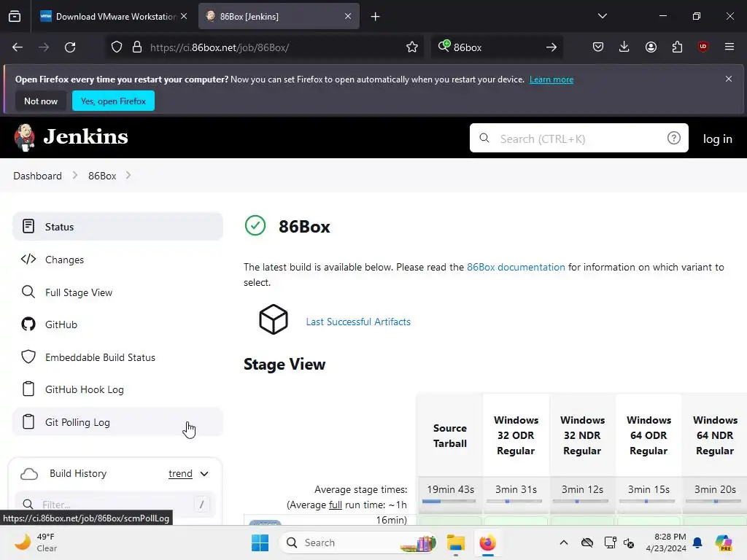Open Embeddable Build Status

click(x=117, y=357)
